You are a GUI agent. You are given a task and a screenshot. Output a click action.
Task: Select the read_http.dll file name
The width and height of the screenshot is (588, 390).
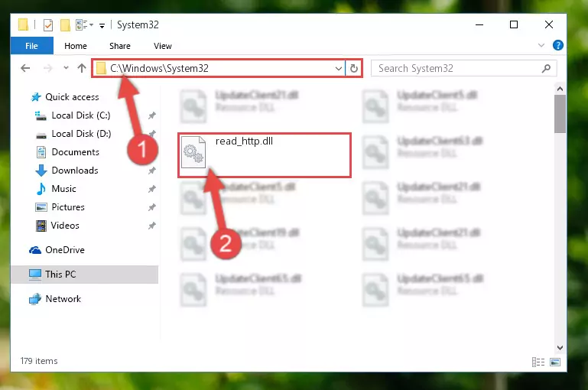tap(244, 141)
